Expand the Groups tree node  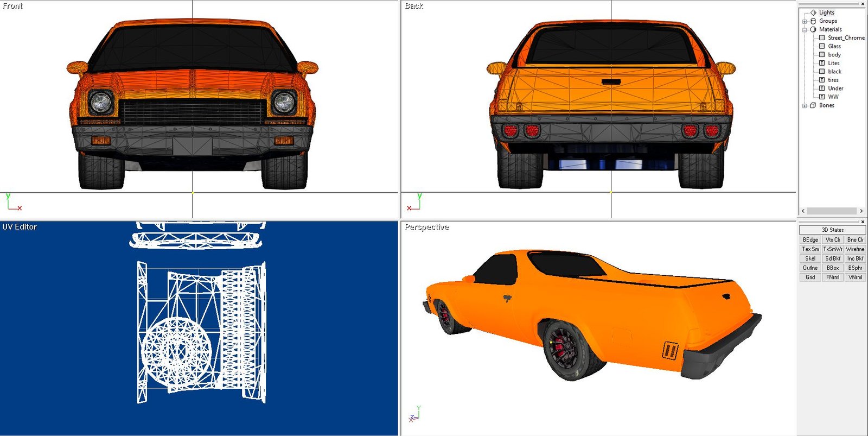(805, 22)
